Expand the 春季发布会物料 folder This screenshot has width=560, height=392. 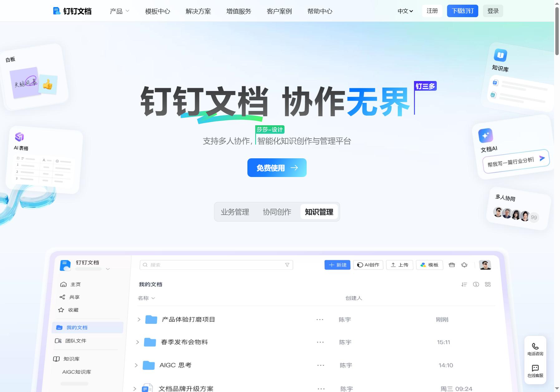(137, 342)
